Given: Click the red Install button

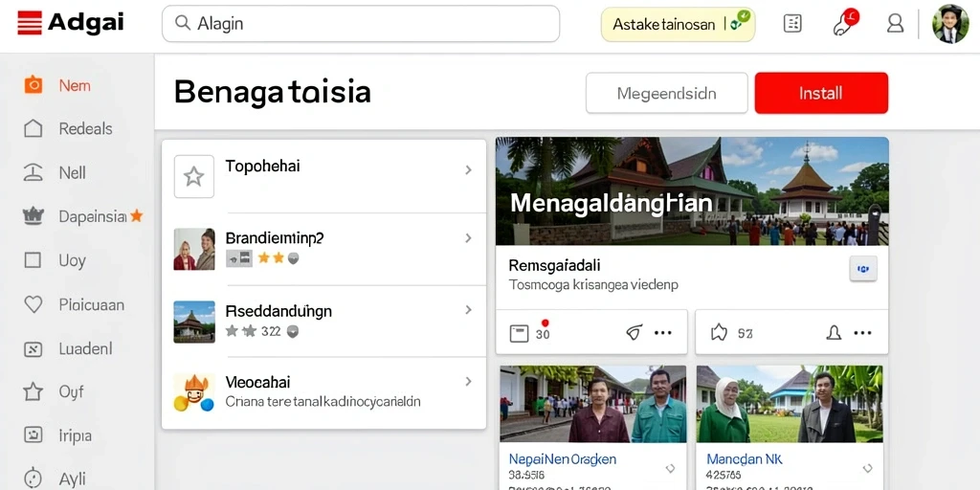Looking at the screenshot, I should click(821, 93).
